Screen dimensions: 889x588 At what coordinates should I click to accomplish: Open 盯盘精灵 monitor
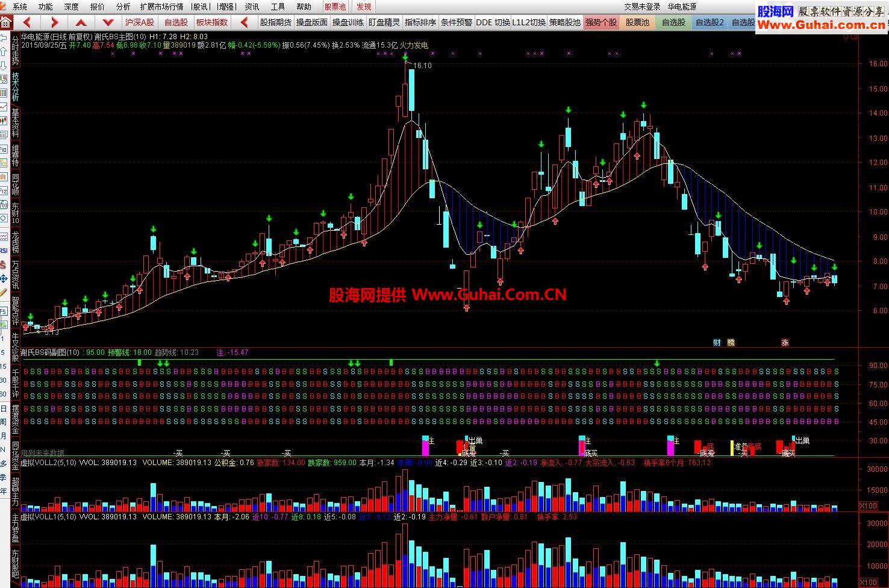[384, 22]
